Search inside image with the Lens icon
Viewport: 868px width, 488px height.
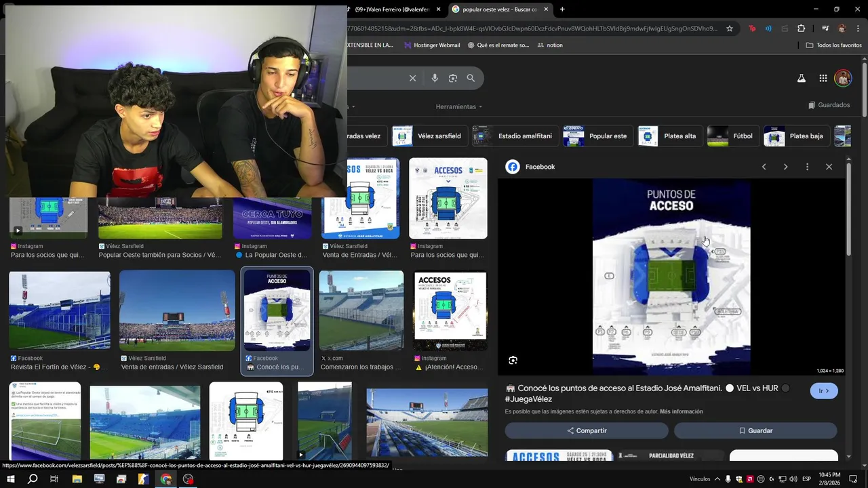[x=513, y=361]
